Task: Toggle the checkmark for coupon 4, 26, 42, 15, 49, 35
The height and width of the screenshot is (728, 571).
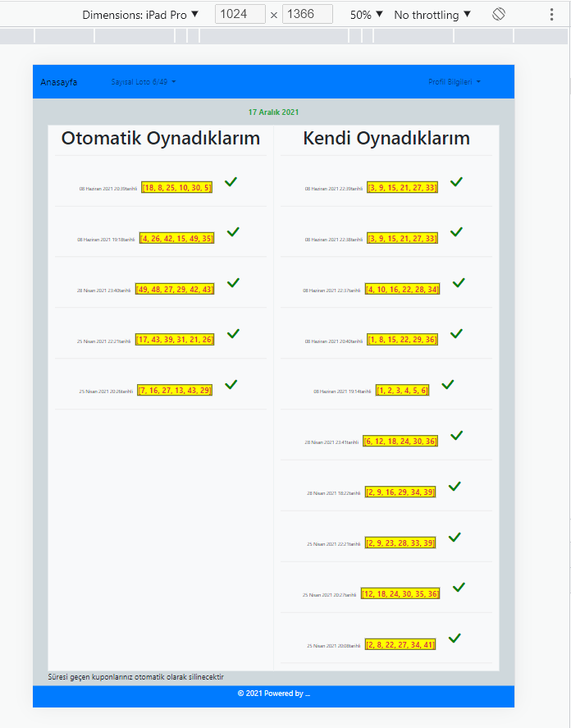Action: pos(232,231)
